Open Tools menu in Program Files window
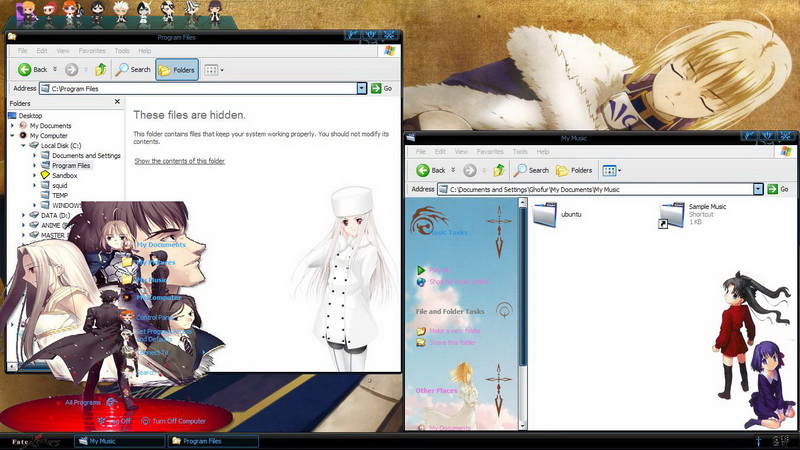 pyautogui.click(x=122, y=51)
